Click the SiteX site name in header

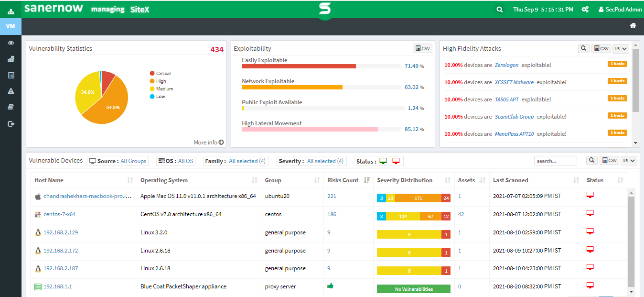coord(140,9)
